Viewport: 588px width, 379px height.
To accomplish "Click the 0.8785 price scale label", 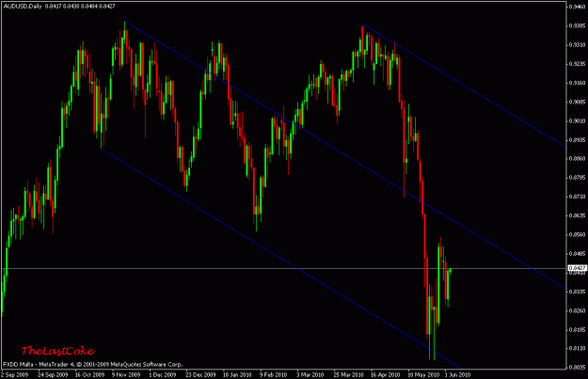I will [x=578, y=178].
